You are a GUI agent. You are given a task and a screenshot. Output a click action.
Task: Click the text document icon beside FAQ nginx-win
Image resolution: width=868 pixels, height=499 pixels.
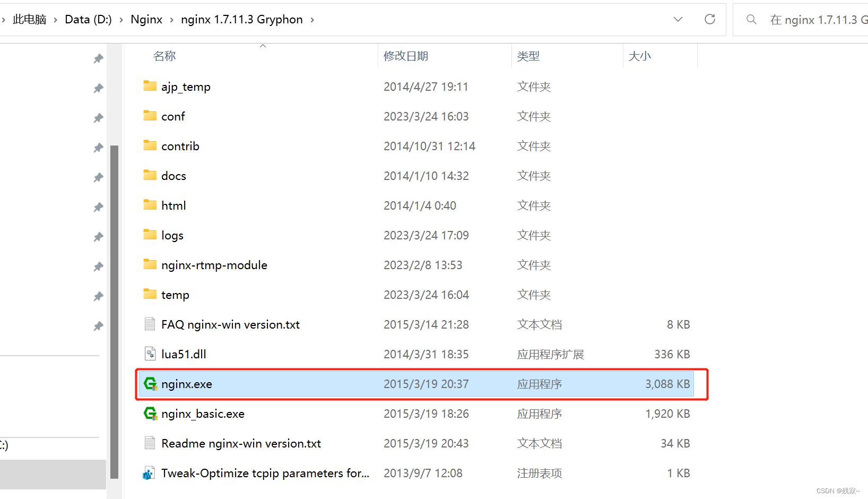click(x=149, y=324)
